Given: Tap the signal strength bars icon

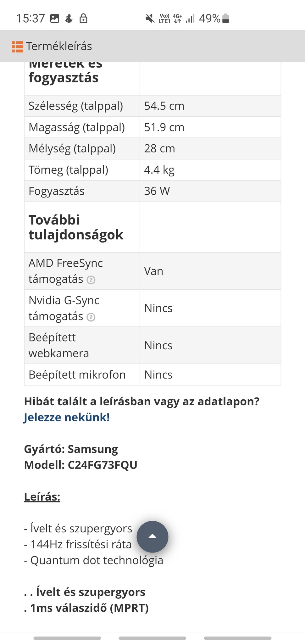Looking at the screenshot, I should click(190, 19).
